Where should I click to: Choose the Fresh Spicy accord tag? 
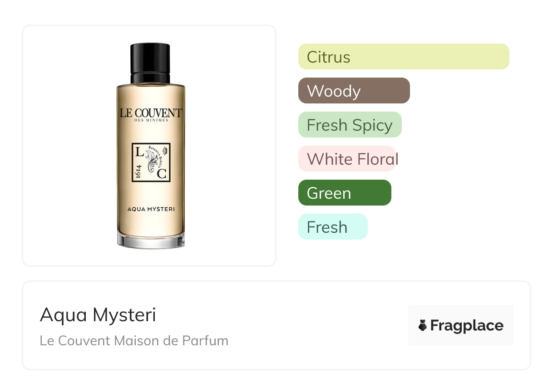click(x=350, y=125)
